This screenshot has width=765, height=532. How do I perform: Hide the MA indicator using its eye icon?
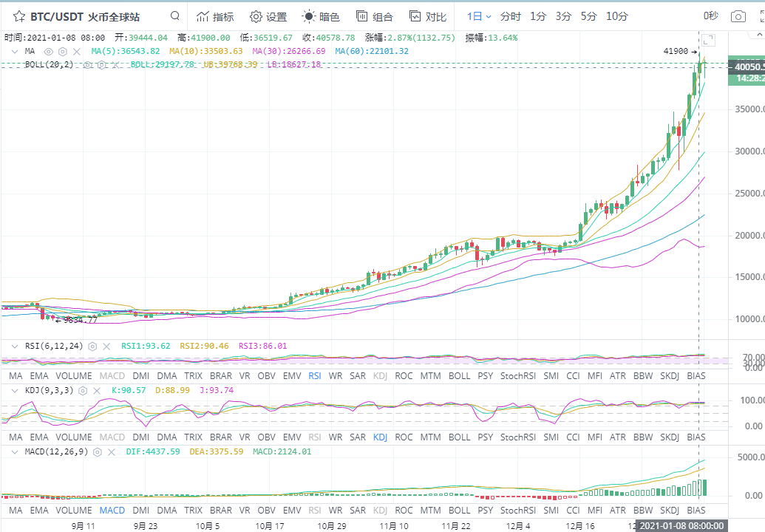coord(48,51)
